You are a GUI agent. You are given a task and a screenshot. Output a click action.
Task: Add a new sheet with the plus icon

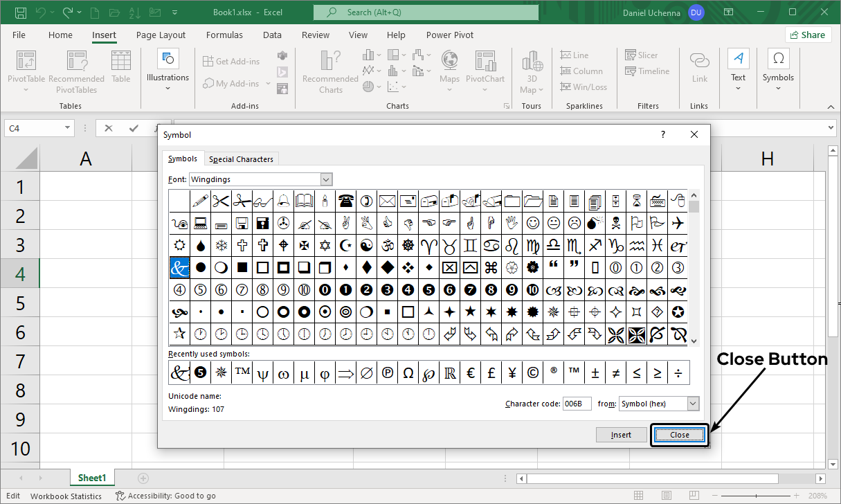click(143, 478)
